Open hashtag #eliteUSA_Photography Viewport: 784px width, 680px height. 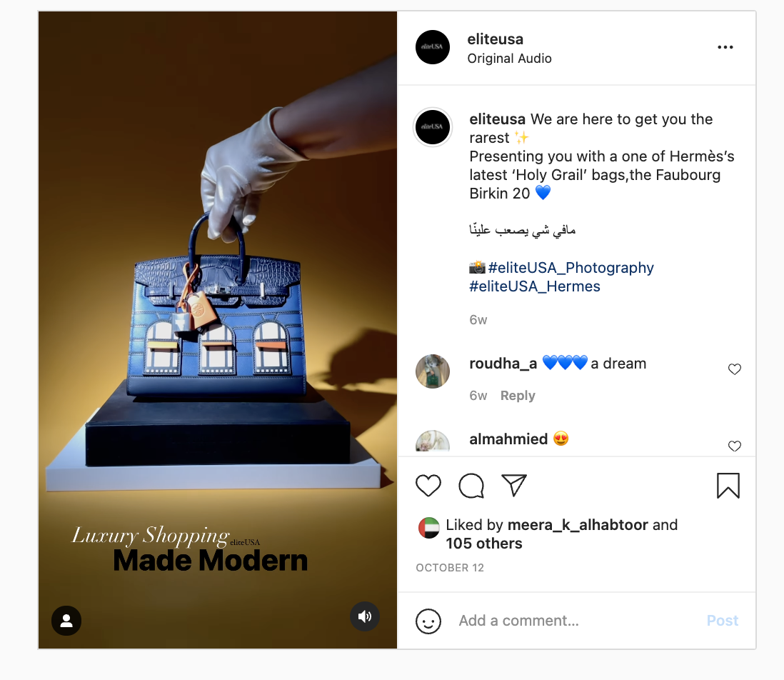[571, 267]
